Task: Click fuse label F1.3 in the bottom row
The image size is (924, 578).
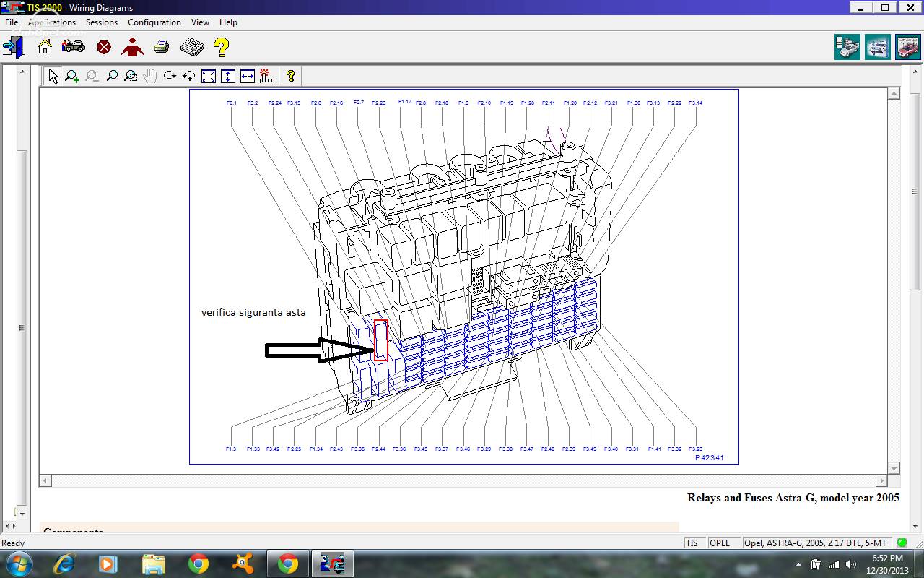Action: click(231, 449)
